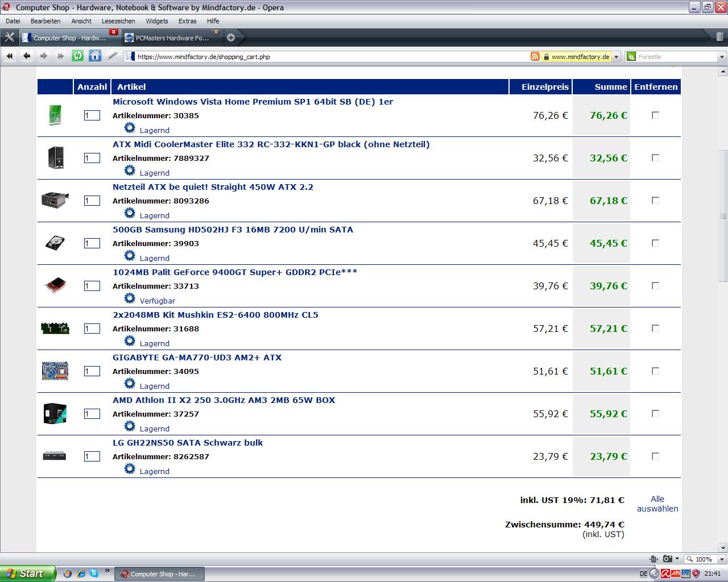Open the Ansicht menu

(x=81, y=21)
